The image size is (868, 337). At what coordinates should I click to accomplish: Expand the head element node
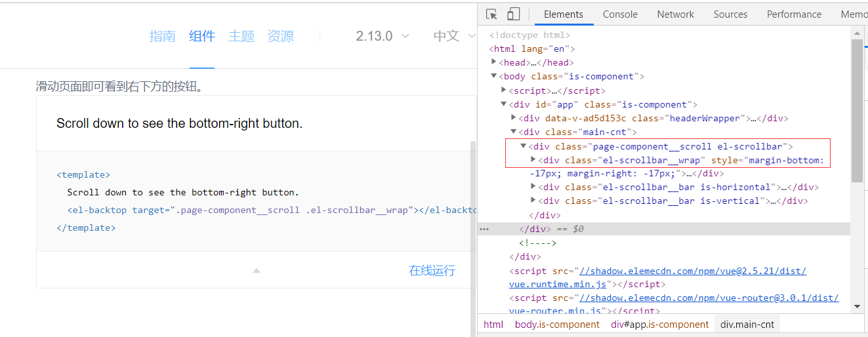[x=494, y=62]
